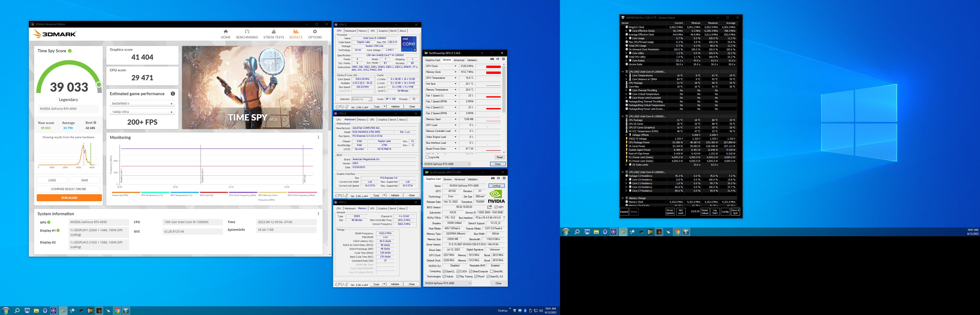The width and height of the screenshot is (980, 315).
Task: Click BIOS export share icon in GPU-Z
Action: tap(490, 207)
